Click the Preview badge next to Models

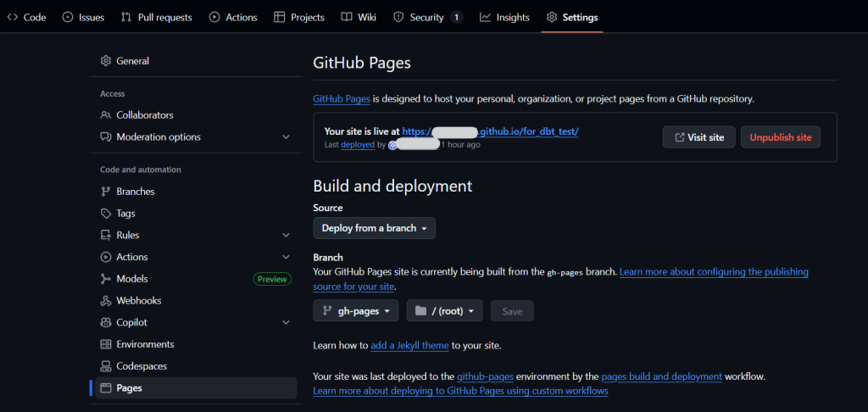click(272, 279)
